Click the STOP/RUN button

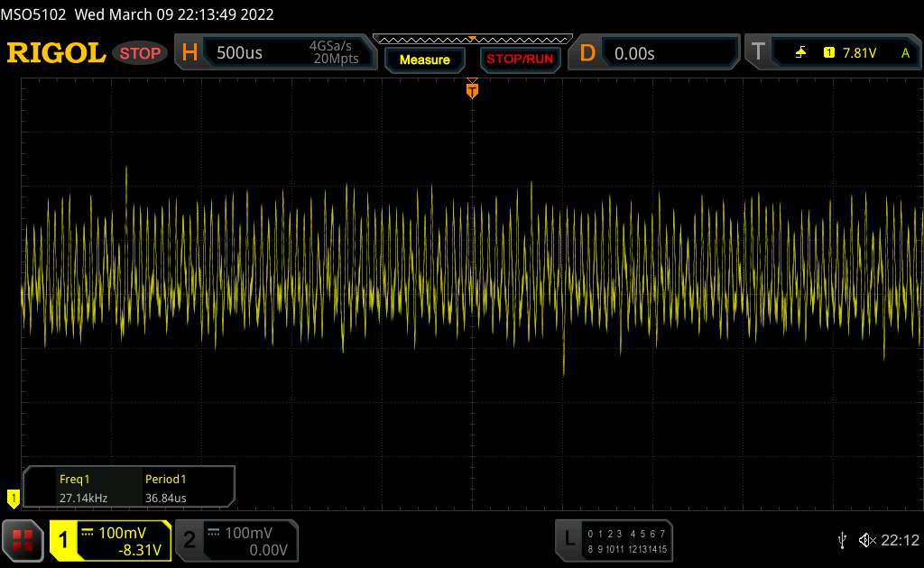click(520, 60)
